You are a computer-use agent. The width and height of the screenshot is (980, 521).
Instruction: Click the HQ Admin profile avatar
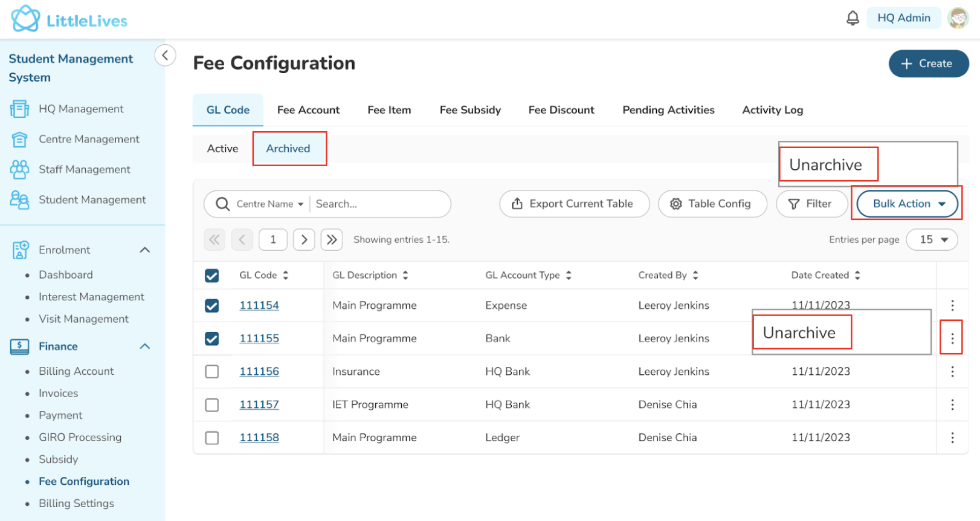(958, 18)
